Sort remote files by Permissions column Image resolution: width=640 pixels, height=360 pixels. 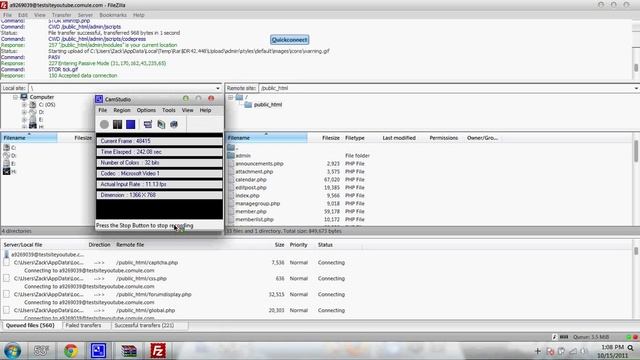coord(444,138)
